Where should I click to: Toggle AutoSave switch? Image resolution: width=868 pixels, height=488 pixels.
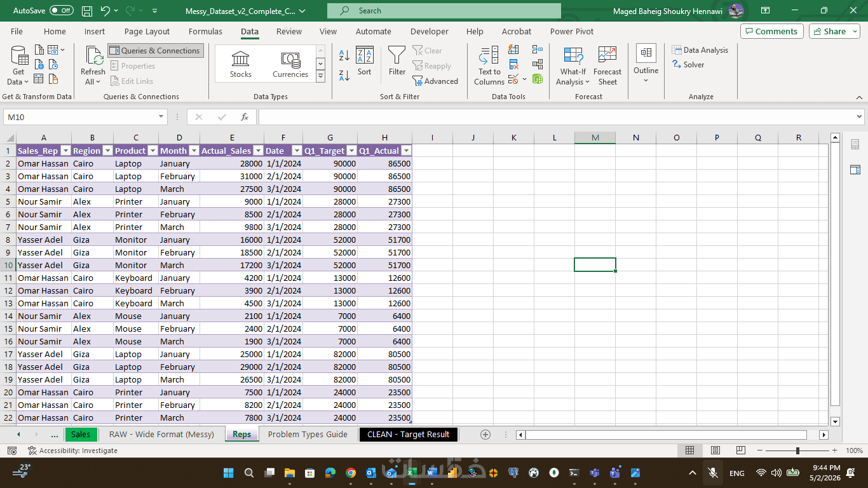click(x=61, y=11)
